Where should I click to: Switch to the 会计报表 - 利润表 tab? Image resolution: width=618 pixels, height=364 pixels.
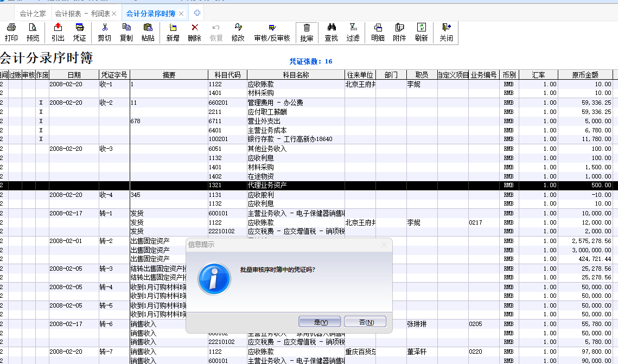tap(82, 13)
